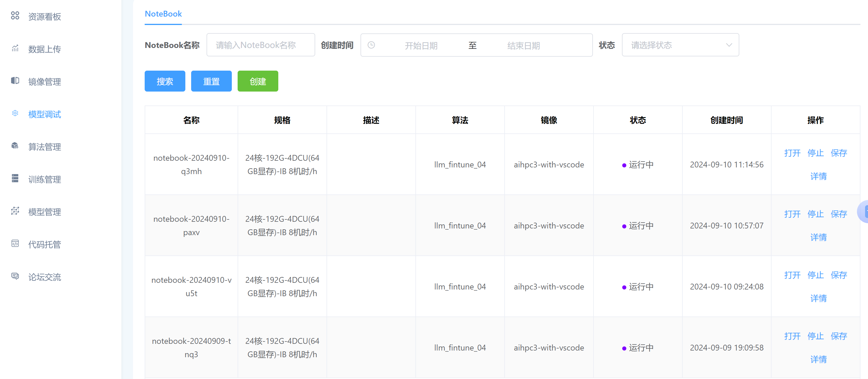
Task: Click the resource dashboard icon (资源看板)
Action: (15, 15)
